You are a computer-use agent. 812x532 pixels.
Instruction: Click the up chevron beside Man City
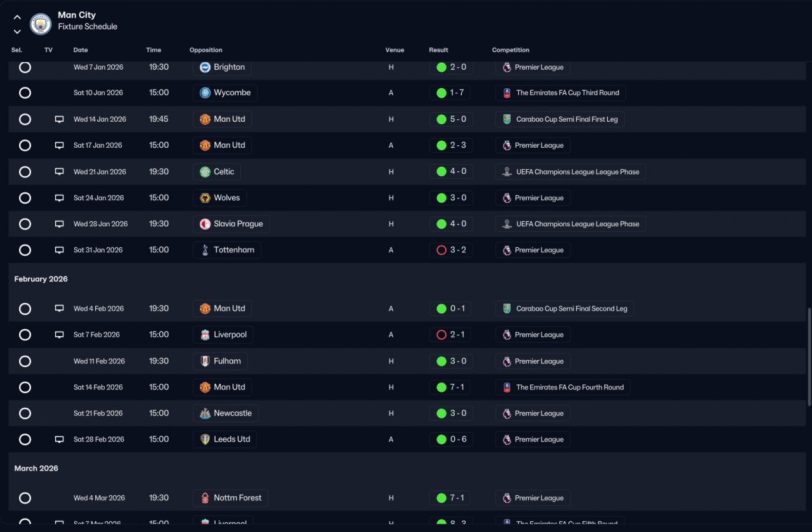pos(17,17)
